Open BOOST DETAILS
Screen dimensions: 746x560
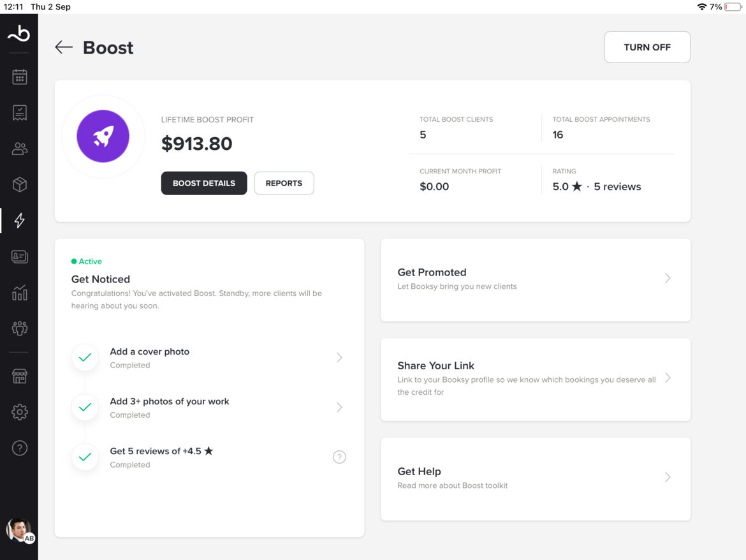(204, 183)
